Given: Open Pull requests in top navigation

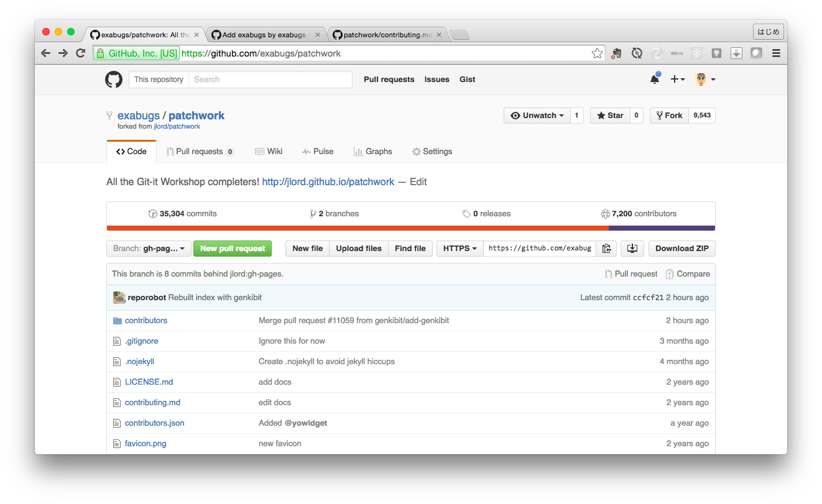Looking at the screenshot, I should 389,80.
